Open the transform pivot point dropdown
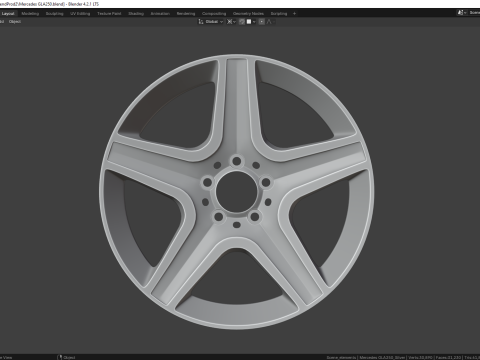This screenshot has width=480, height=360. coord(231,22)
